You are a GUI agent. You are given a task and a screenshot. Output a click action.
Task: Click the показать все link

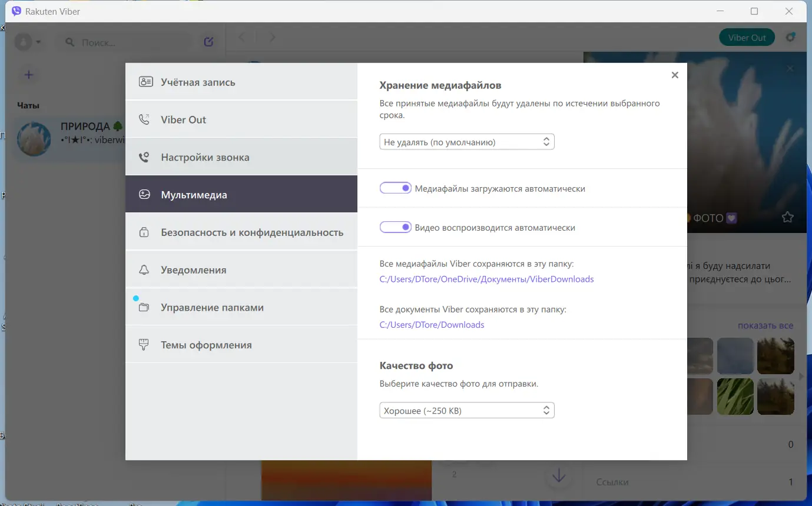coord(764,325)
